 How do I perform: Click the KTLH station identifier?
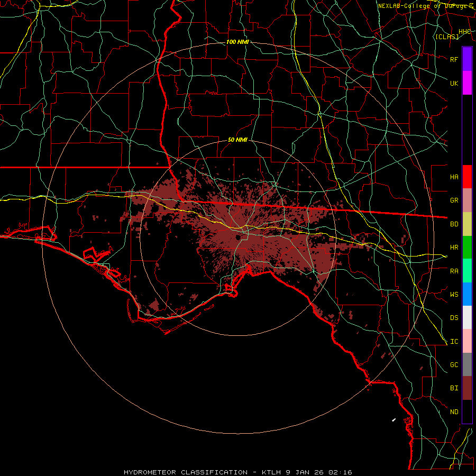[x=271, y=472]
